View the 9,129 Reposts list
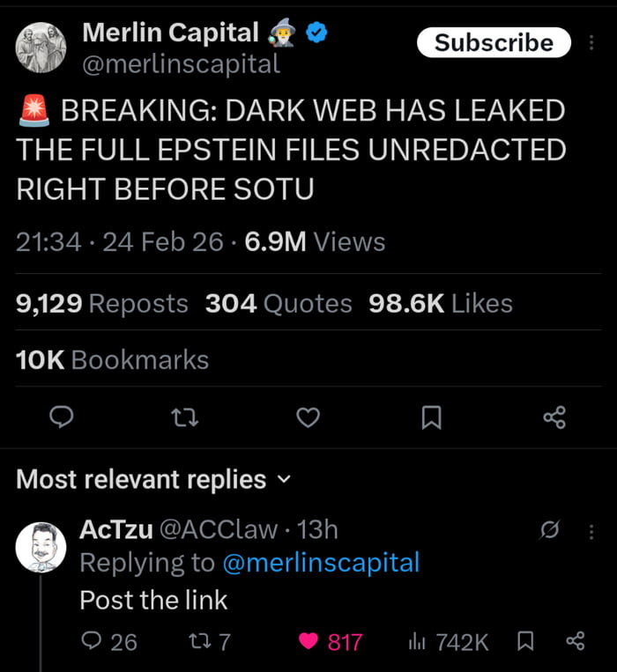617x672 pixels. point(102,304)
